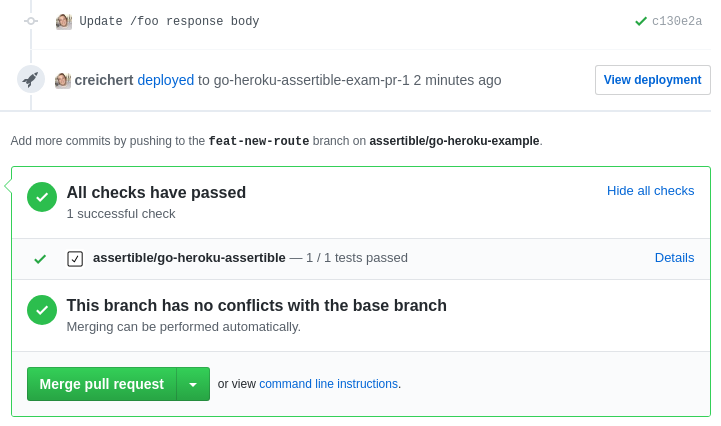Open the creichert user profile link
Screen dimensions: 721x426
(104, 80)
